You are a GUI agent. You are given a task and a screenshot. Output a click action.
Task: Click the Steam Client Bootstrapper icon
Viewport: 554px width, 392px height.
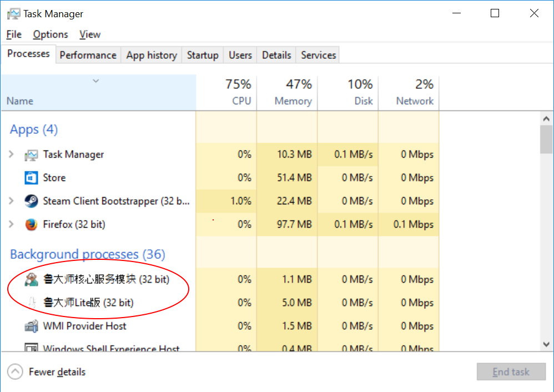tap(31, 201)
